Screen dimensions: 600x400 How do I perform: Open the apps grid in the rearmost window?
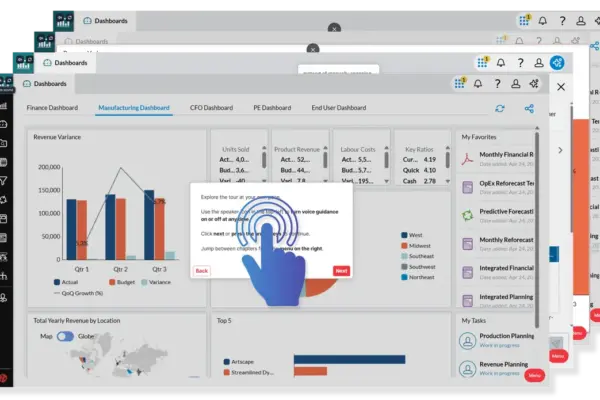524,20
